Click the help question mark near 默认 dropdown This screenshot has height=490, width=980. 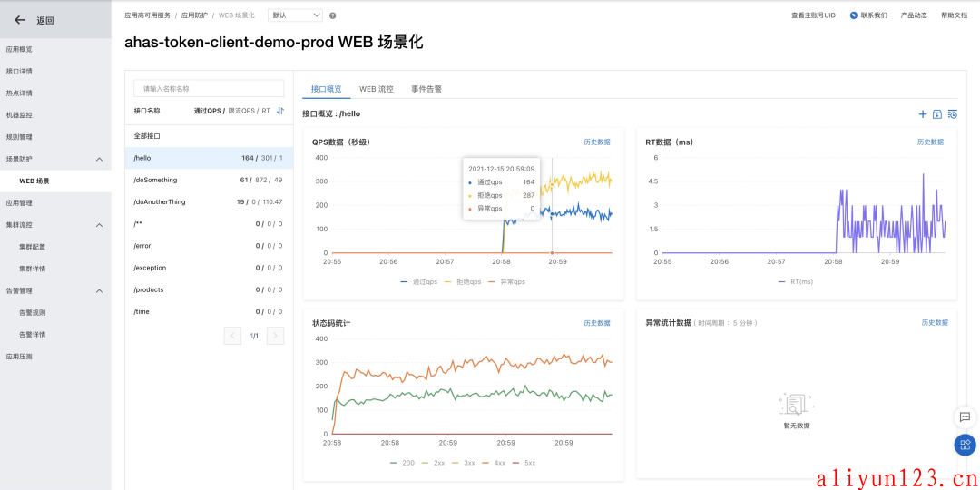coord(333,15)
